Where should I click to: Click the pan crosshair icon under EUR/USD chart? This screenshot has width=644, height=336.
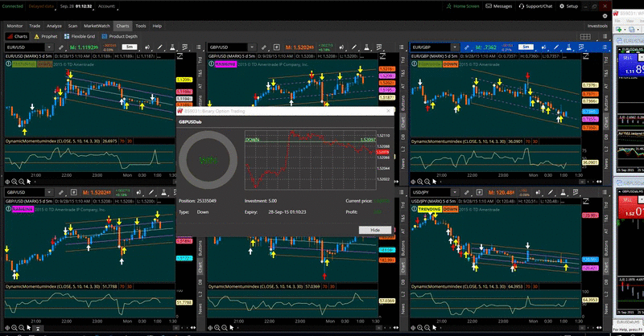7,182
